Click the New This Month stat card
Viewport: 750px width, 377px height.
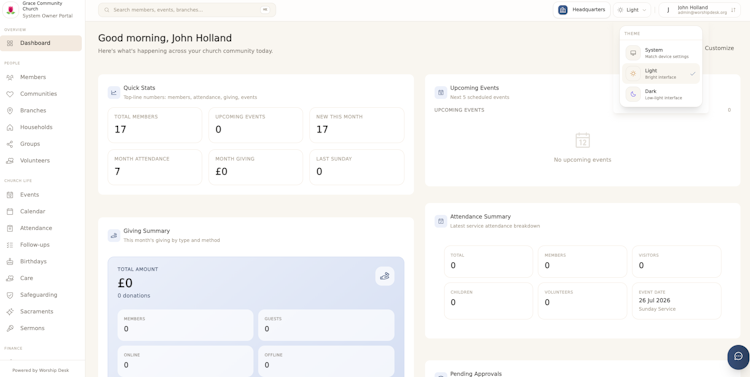point(357,125)
